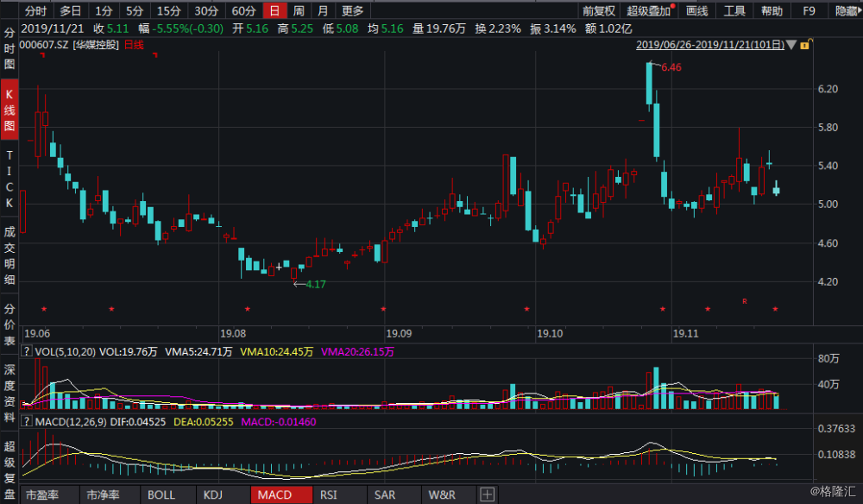Click the VOL(5,10,20) indicator label

click(x=65, y=351)
